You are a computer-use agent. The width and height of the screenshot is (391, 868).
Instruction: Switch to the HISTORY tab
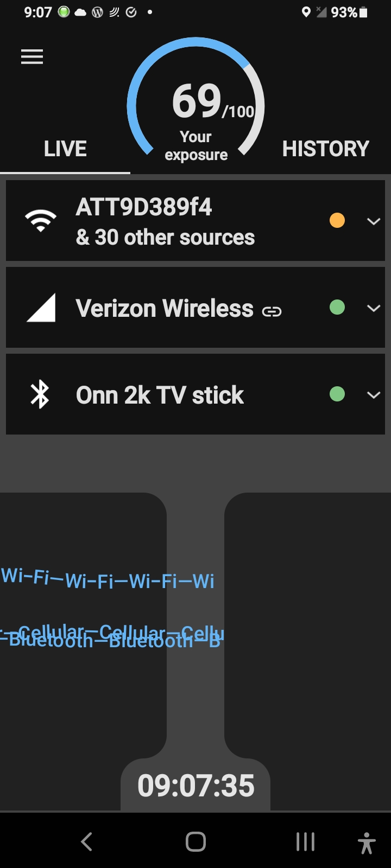pos(325,149)
